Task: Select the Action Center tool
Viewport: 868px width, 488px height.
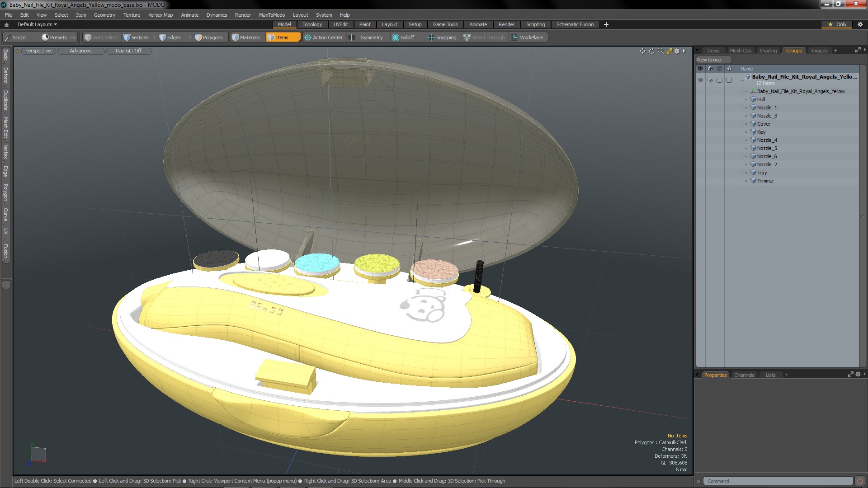Action: pos(323,38)
